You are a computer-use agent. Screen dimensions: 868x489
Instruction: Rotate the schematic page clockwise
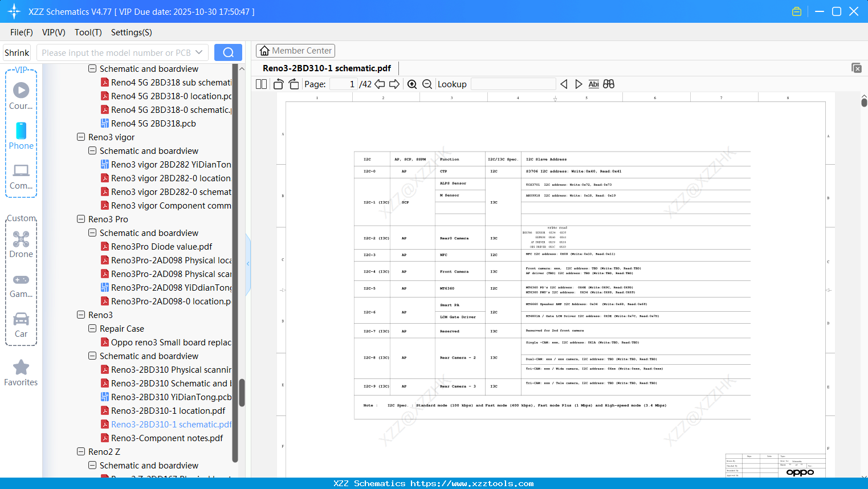pyautogui.click(x=294, y=84)
